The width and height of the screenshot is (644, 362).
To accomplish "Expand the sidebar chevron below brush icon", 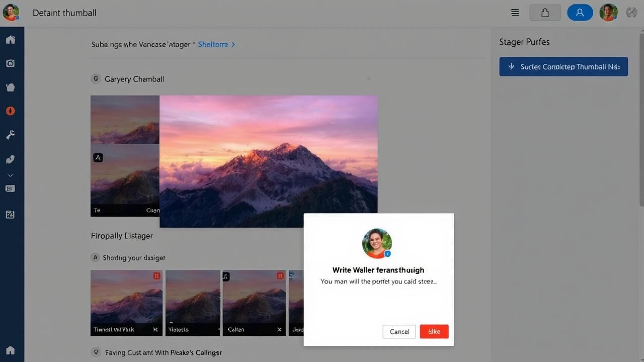I will pyautogui.click(x=11, y=175).
